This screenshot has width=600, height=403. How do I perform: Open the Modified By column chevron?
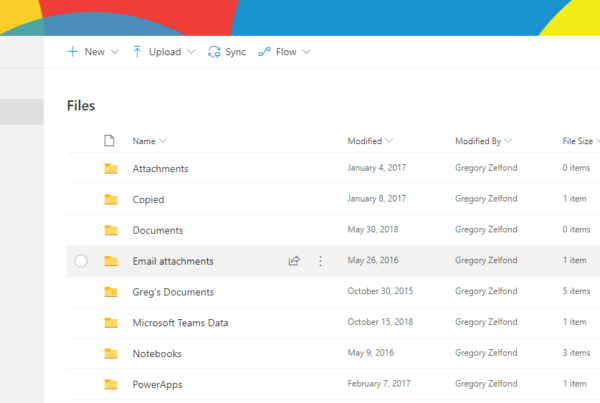click(508, 141)
